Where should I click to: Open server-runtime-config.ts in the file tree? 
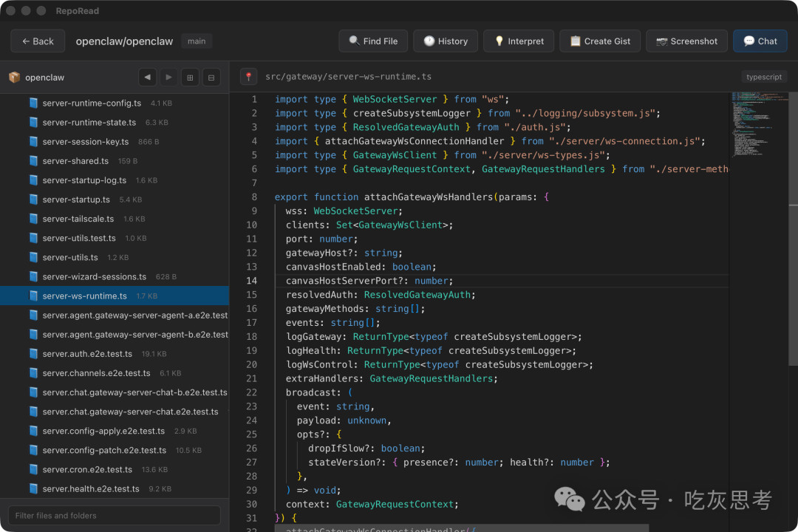pyautogui.click(x=115, y=103)
